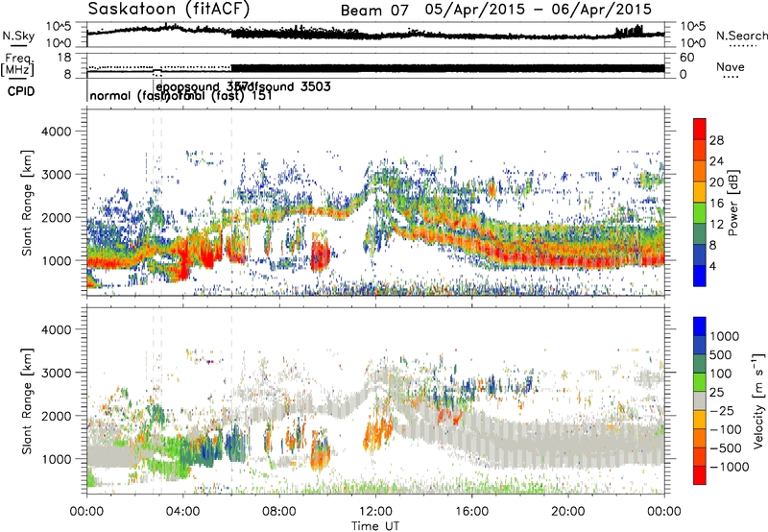
Task: Click the 'Power [dB]' color bar label
Action: (732, 203)
